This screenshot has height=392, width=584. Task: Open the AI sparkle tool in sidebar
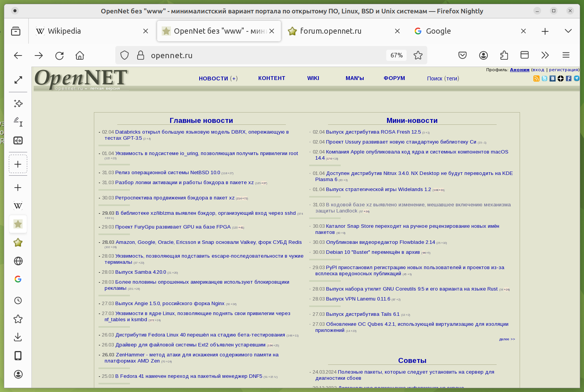tap(18, 104)
